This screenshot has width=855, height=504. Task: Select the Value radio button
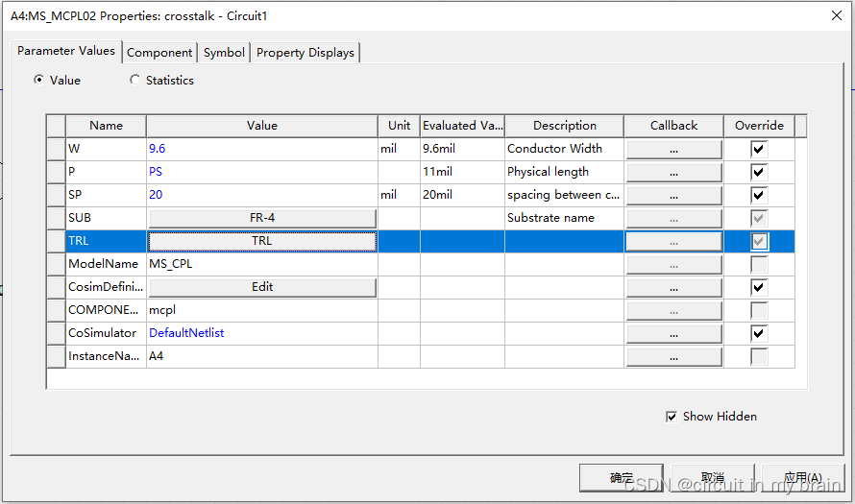pos(39,81)
